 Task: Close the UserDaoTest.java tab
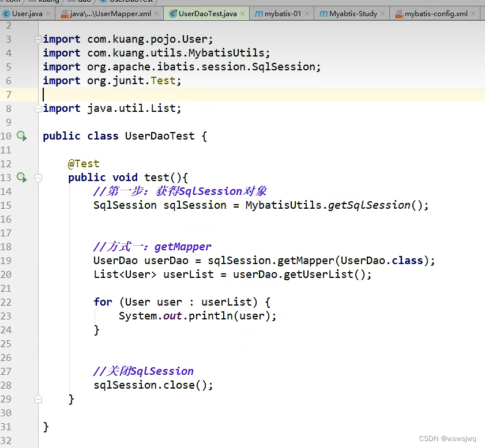[x=242, y=14]
